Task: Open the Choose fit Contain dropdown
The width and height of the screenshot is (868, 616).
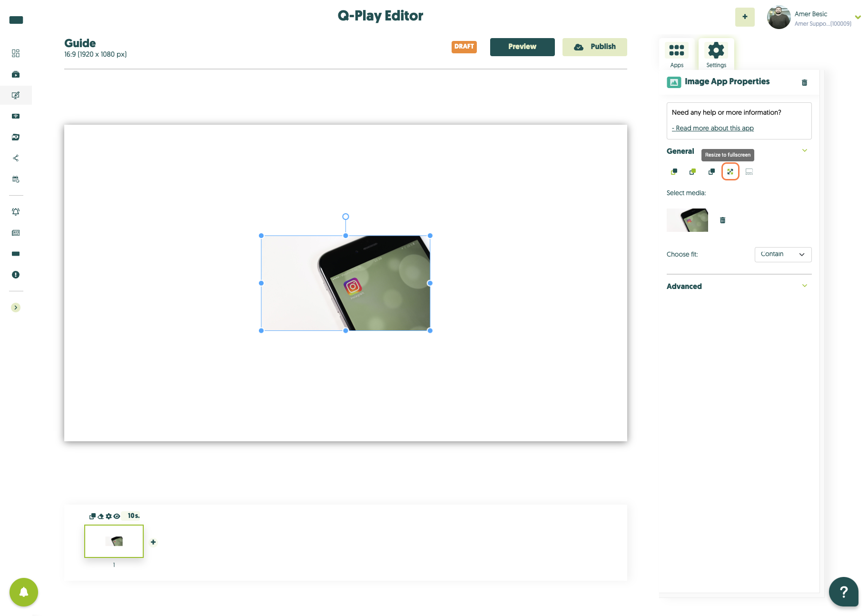Action: pos(783,254)
